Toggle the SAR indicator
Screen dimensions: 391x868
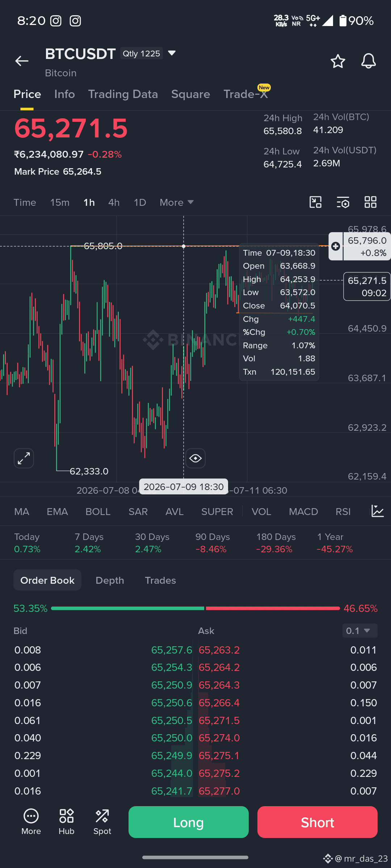[138, 511]
